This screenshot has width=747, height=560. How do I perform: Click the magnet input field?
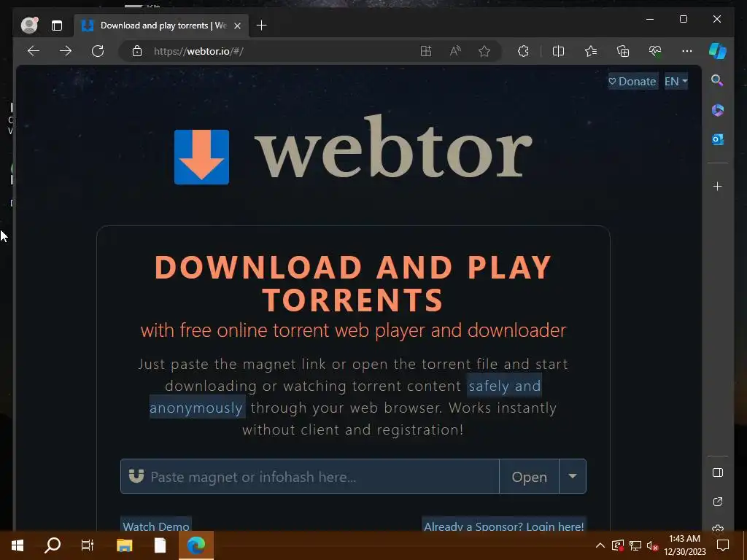[x=309, y=476]
